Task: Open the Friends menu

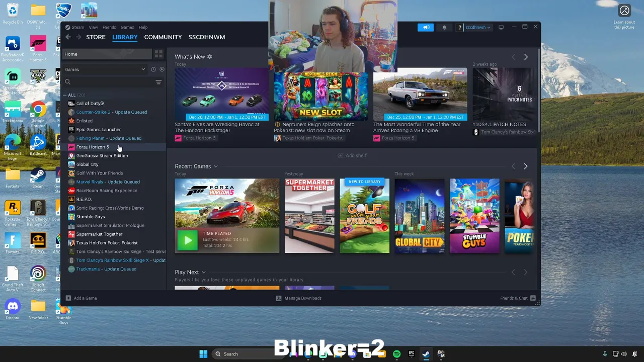Action: click(109, 27)
